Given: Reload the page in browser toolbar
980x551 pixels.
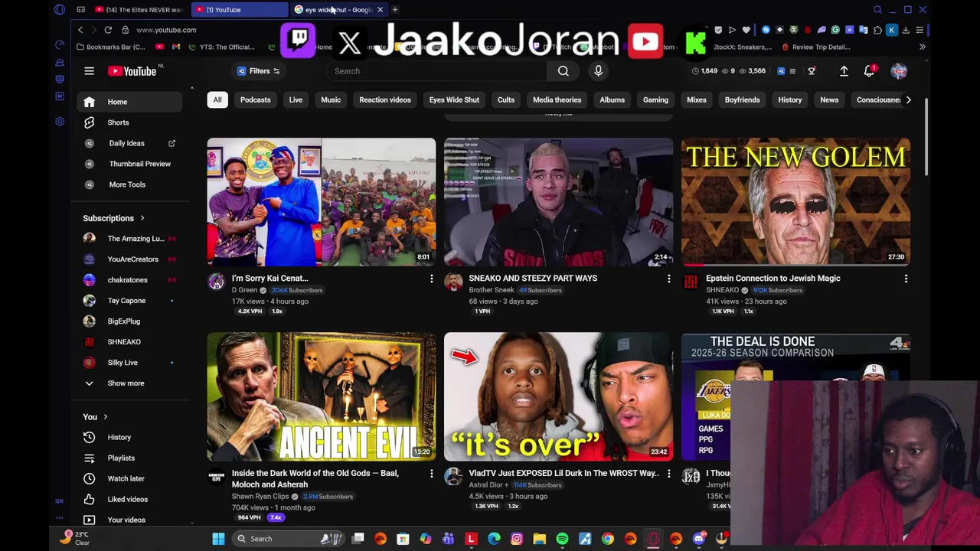Looking at the screenshot, I should click(x=108, y=30).
